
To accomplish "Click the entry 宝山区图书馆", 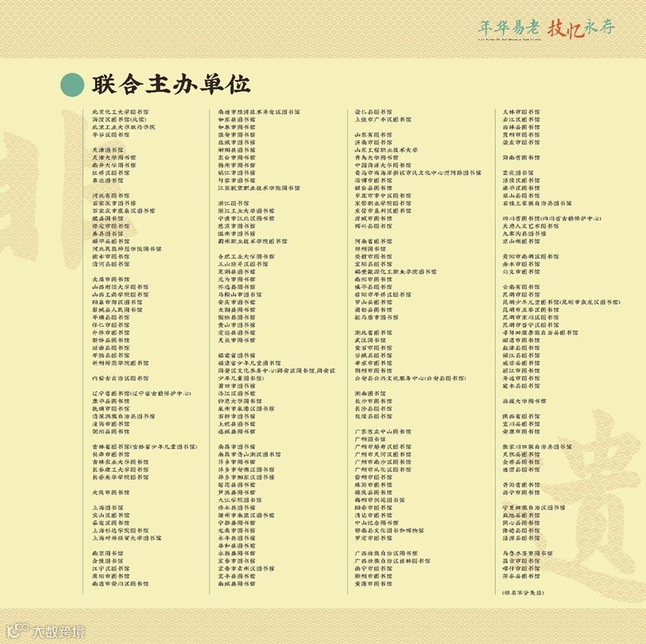I will pyautogui.click(x=111, y=515).
